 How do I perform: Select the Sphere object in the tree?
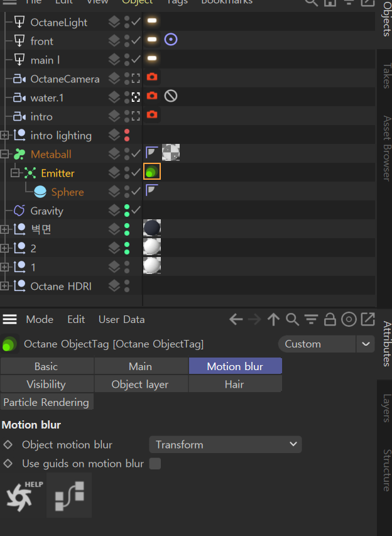pos(67,192)
